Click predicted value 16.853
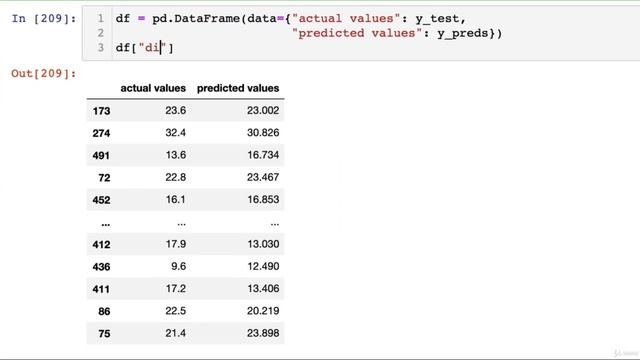640x360 pixels. click(x=263, y=199)
